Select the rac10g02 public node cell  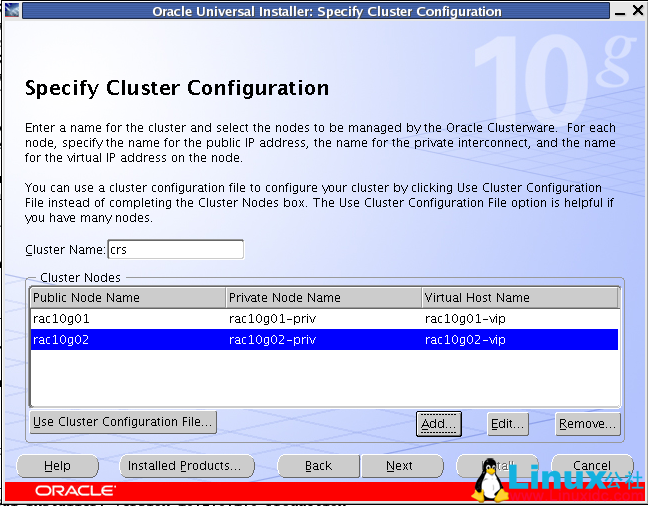pos(128,339)
